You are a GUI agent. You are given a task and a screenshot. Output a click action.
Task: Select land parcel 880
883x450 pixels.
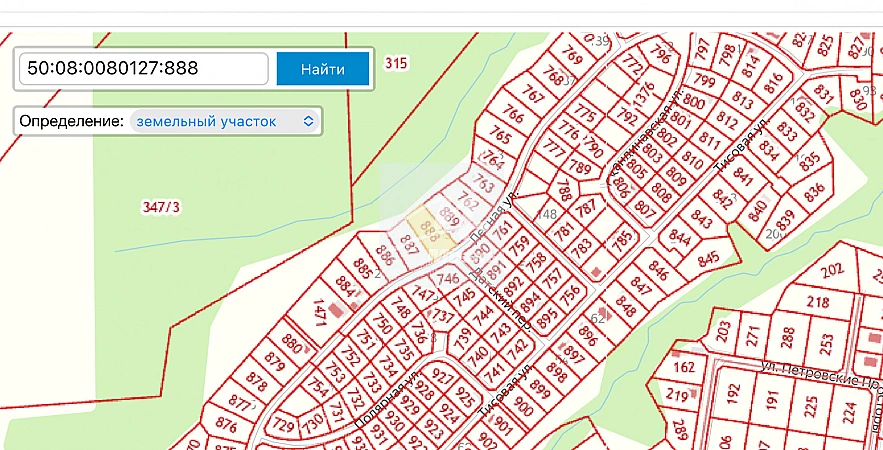click(x=292, y=346)
